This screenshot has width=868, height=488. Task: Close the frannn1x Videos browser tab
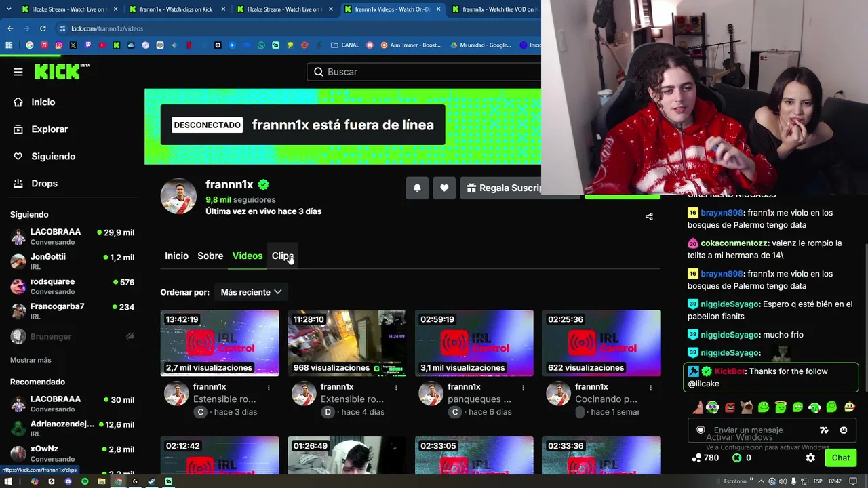(438, 9)
